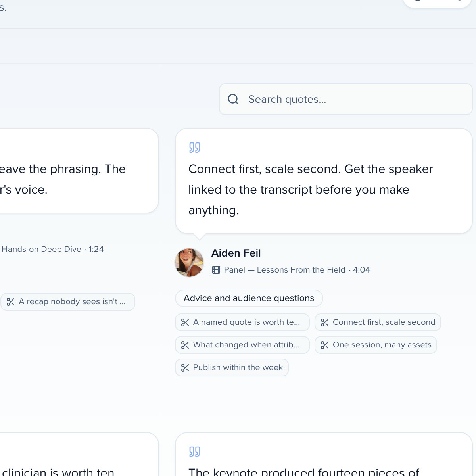Click the 4:04 timestamp

click(x=361, y=270)
